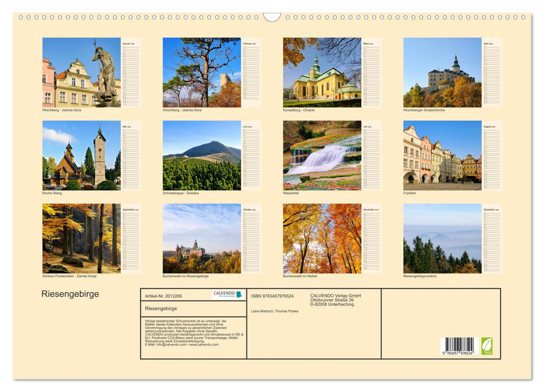Click the caption Kirche Wang

click(x=51, y=192)
